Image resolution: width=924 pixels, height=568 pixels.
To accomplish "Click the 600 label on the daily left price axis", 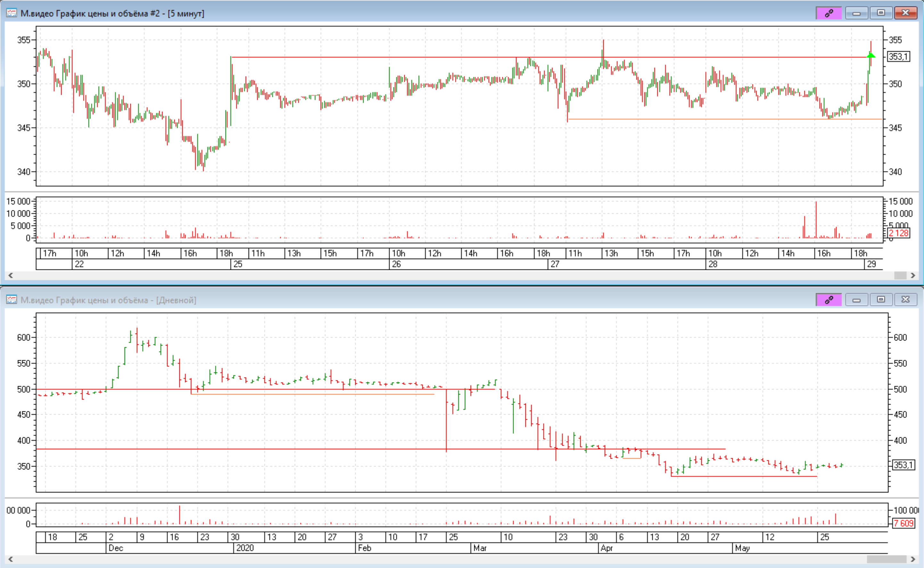I will (x=23, y=337).
